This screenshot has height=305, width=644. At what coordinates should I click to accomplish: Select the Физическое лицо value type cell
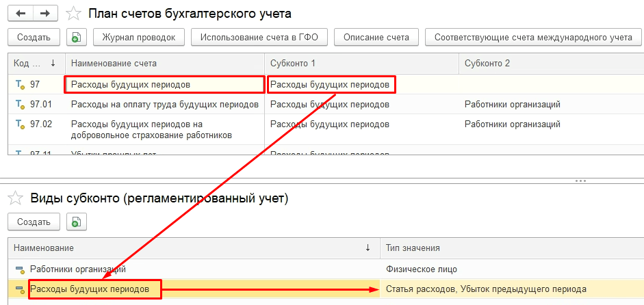pos(422,269)
